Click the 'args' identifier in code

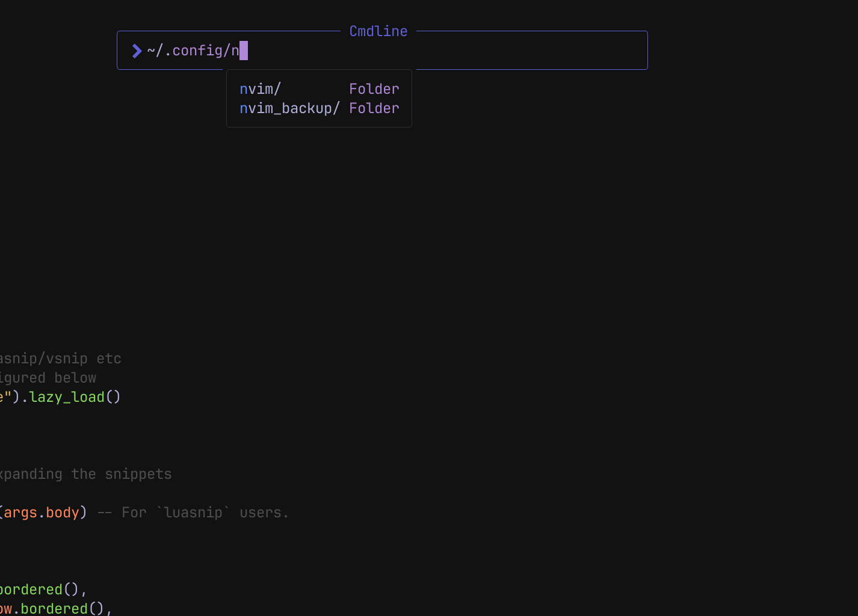[x=20, y=513]
